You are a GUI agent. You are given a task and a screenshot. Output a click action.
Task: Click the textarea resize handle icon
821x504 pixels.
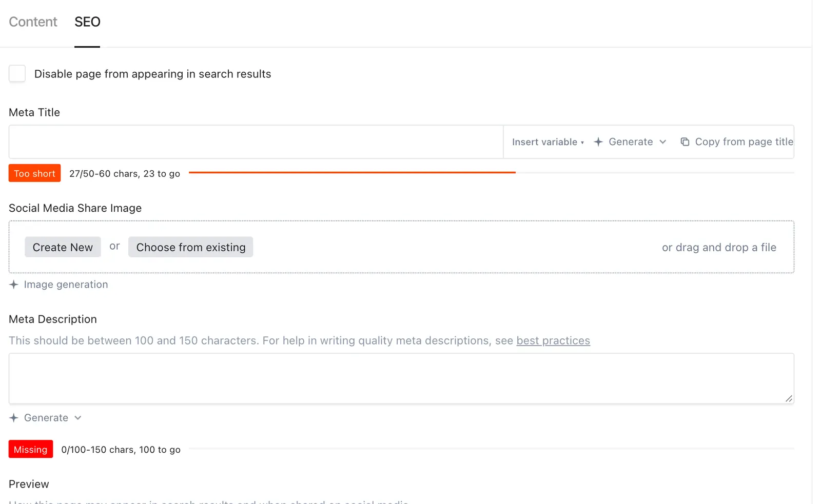click(x=789, y=398)
